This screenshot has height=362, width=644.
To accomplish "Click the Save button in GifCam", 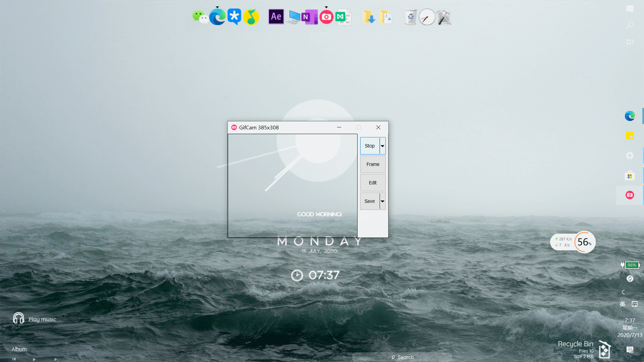I will tap(370, 201).
